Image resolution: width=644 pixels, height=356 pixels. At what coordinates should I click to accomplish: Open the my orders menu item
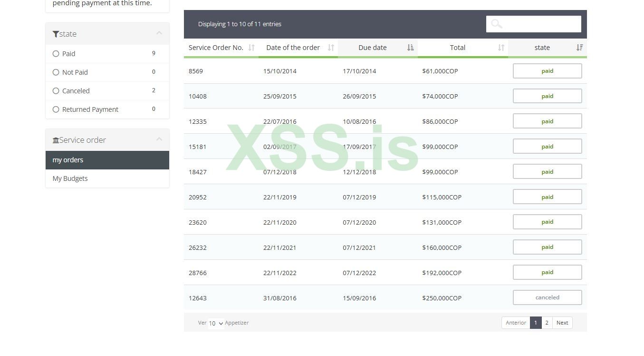point(107,160)
